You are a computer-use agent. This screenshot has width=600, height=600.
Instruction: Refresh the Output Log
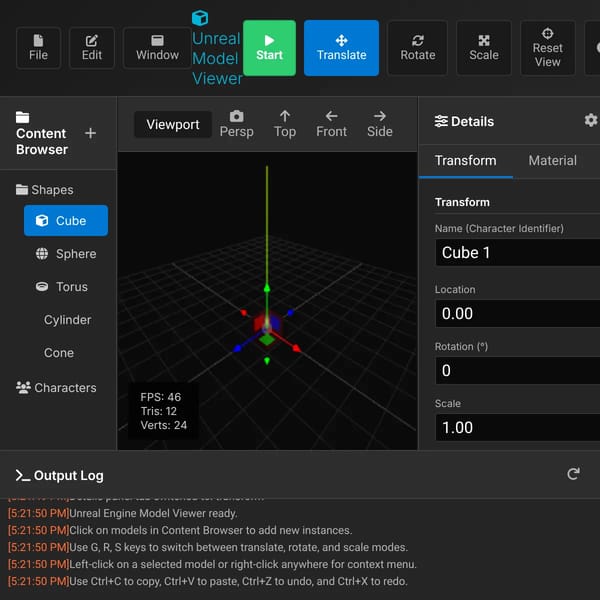click(573, 474)
